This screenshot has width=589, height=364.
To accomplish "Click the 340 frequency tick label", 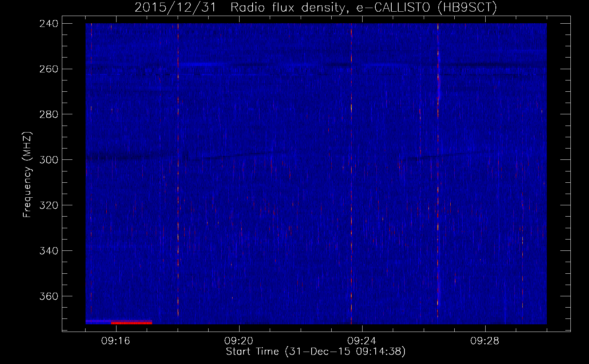I will (x=49, y=251).
